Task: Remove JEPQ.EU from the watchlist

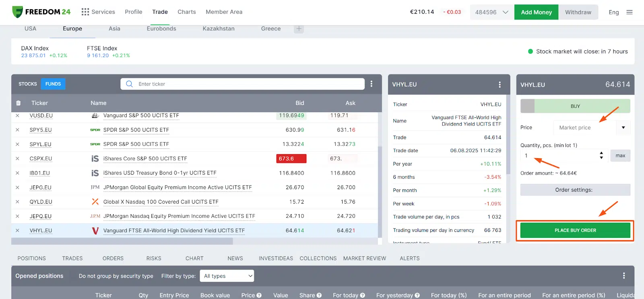Action: coord(17,216)
